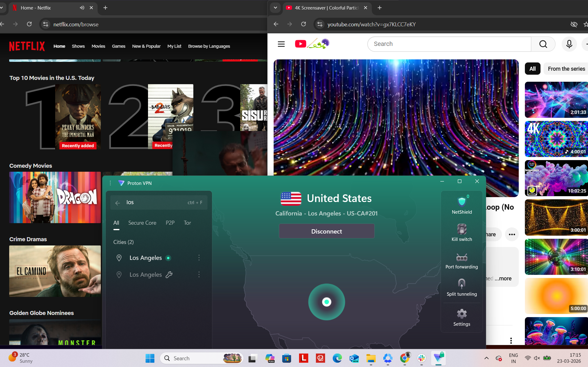Image resolution: width=588 pixels, height=367 pixels.
Task: Open a new tab in YouTube window
Action: (380, 8)
